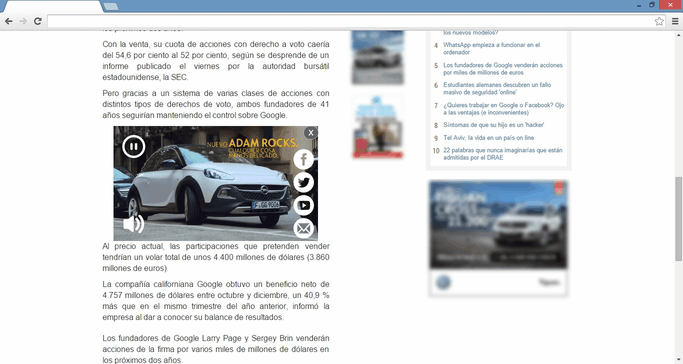Viewport: 683px width, 364px height.
Task: Open the 22 palabras DRAE article
Action: [503, 154]
